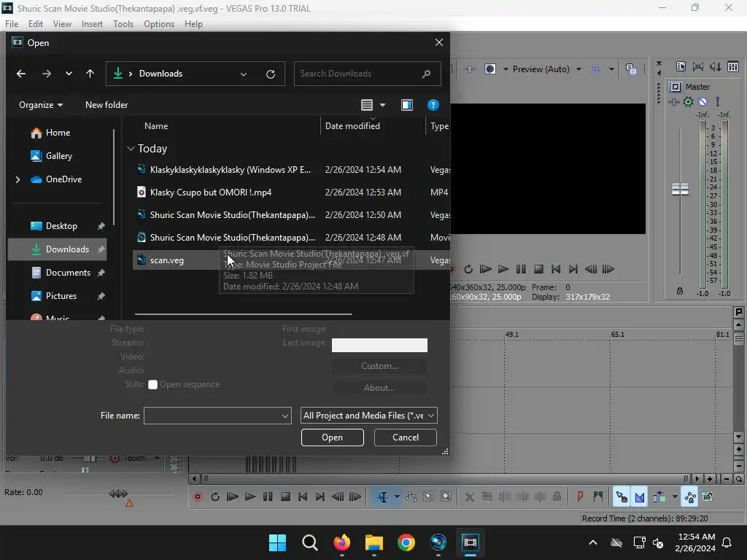This screenshot has height=560, width=747.
Task: Select the file scan.veg
Action: pyautogui.click(x=166, y=260)
